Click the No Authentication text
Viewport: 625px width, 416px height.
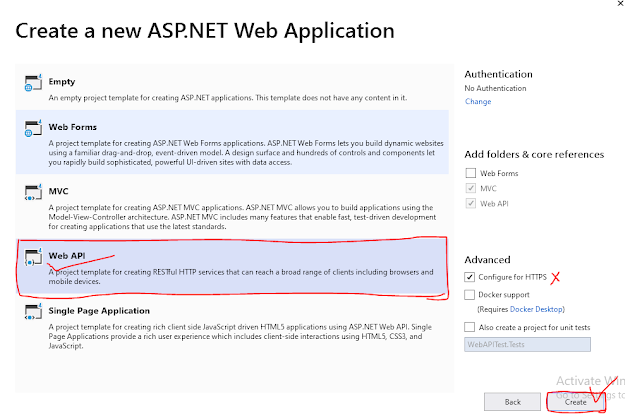[x=495, y=88]
